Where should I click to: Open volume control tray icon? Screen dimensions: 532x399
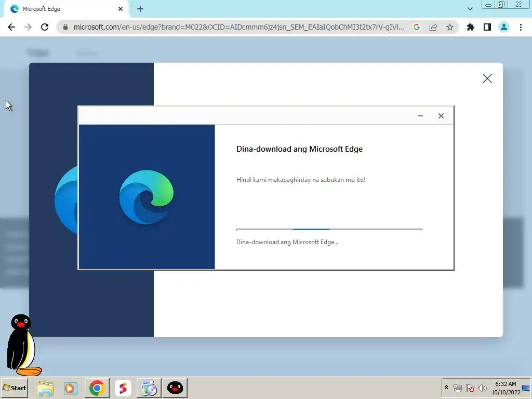[482, 388]
